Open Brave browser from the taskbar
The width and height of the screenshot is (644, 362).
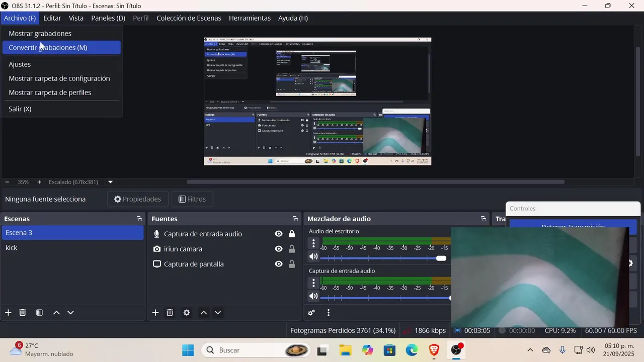click(434, 350)
